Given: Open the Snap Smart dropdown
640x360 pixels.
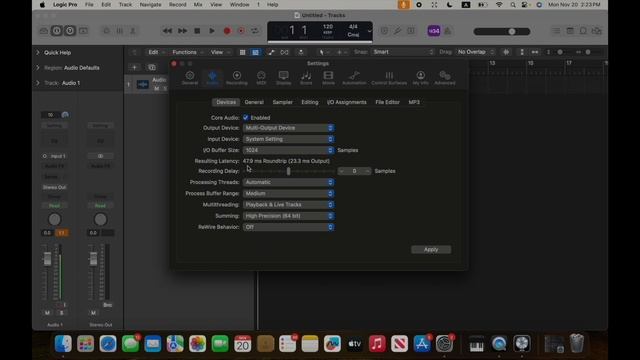Looking at the screenshot, I should [403, 52].
